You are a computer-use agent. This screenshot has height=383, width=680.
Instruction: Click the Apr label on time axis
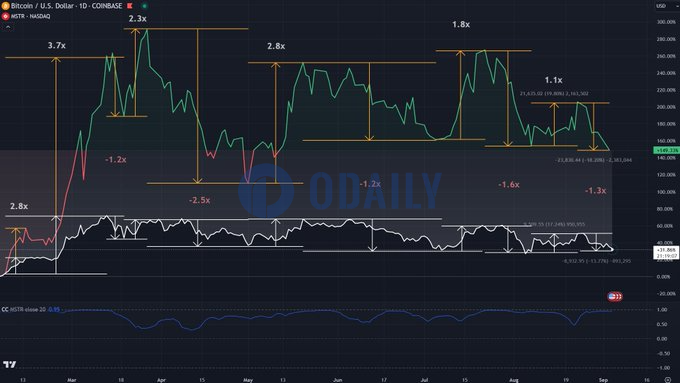tap(161, 380)
